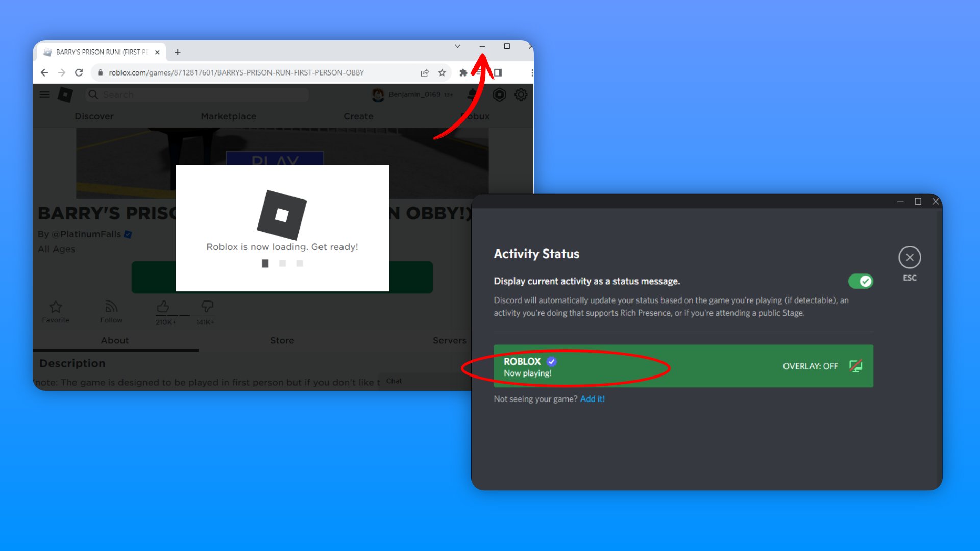Click the browser address bar URL

[236, 72]
